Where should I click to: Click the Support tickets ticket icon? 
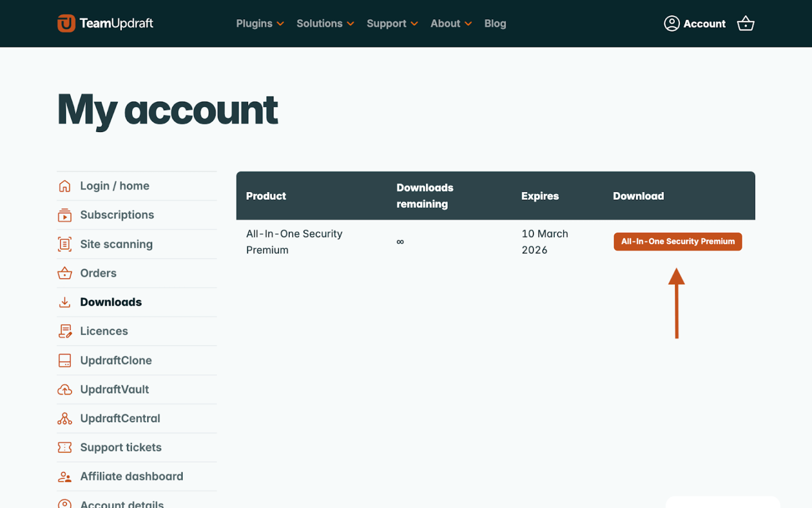64,447
